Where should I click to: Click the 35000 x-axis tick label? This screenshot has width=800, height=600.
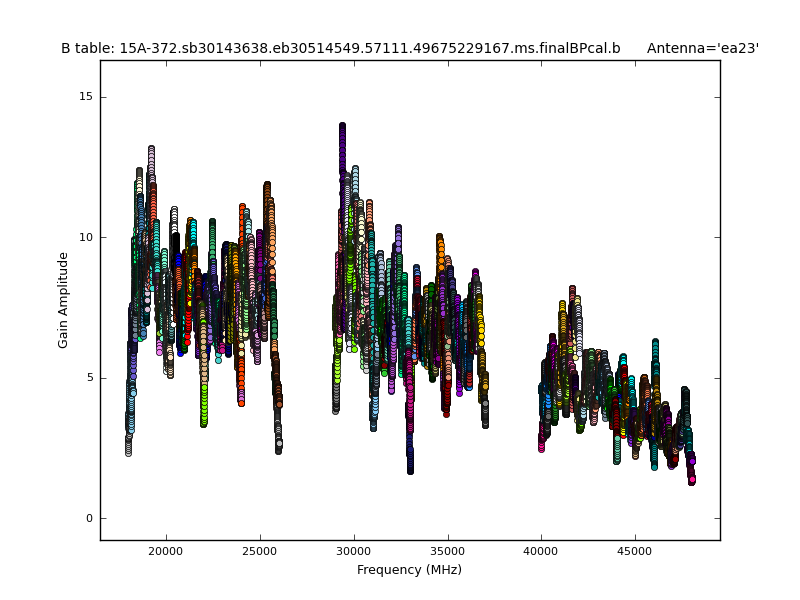coord(447,551)
